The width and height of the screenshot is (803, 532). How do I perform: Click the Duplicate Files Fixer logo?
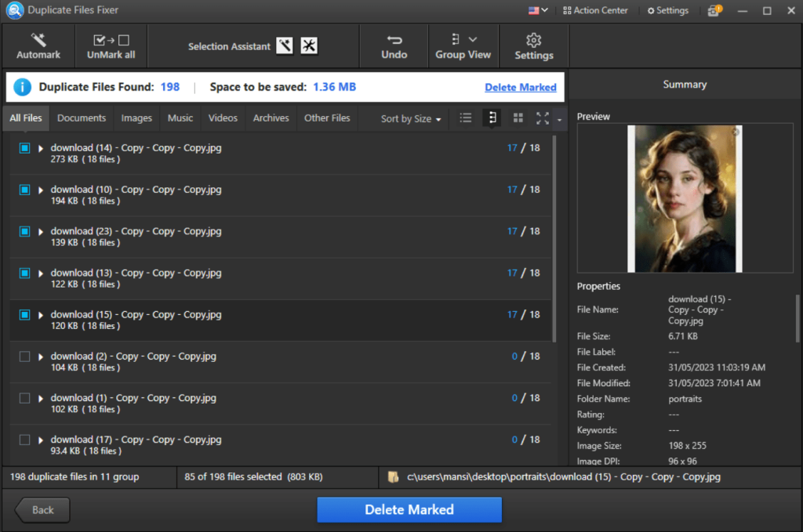15,10
